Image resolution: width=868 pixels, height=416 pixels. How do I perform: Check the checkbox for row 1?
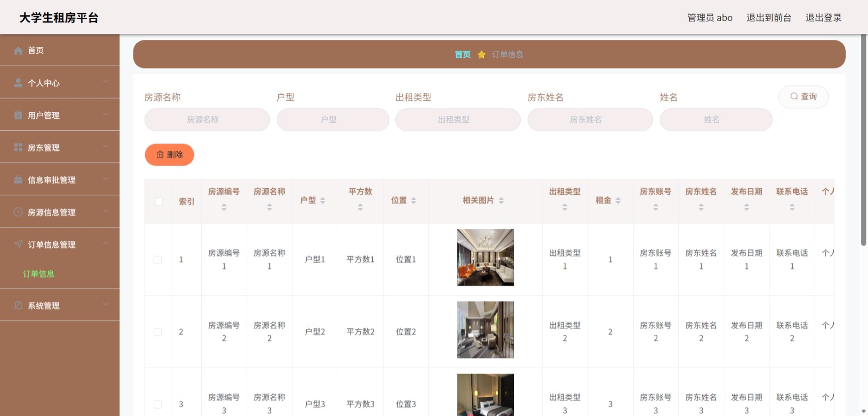pyautogui.click(x=158, y=260)
